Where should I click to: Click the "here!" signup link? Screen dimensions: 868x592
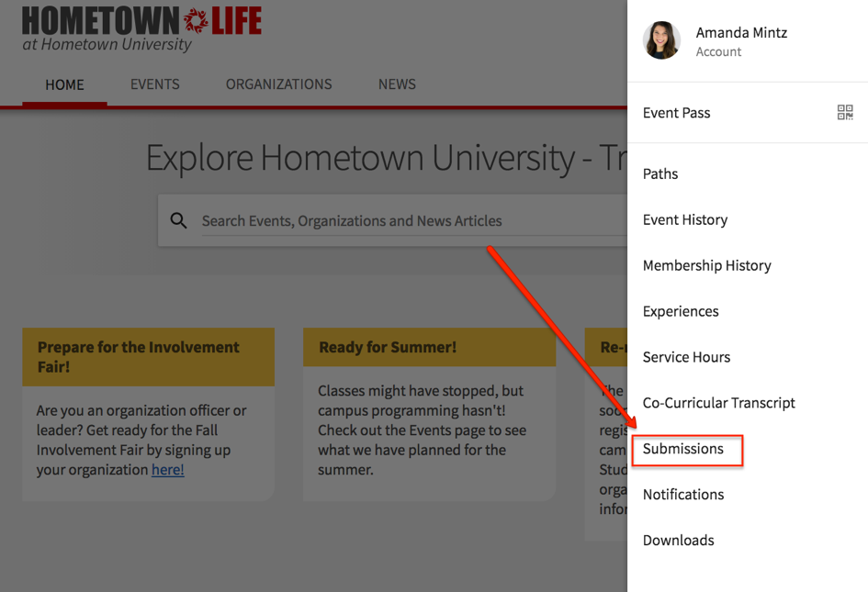(x=168, y=470)
